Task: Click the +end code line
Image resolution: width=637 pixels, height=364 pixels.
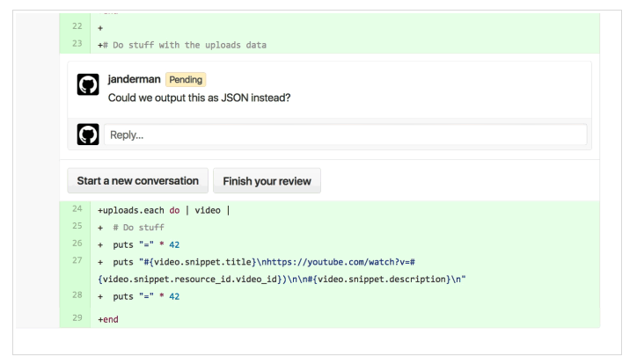Action: click(x=108, y=319)
